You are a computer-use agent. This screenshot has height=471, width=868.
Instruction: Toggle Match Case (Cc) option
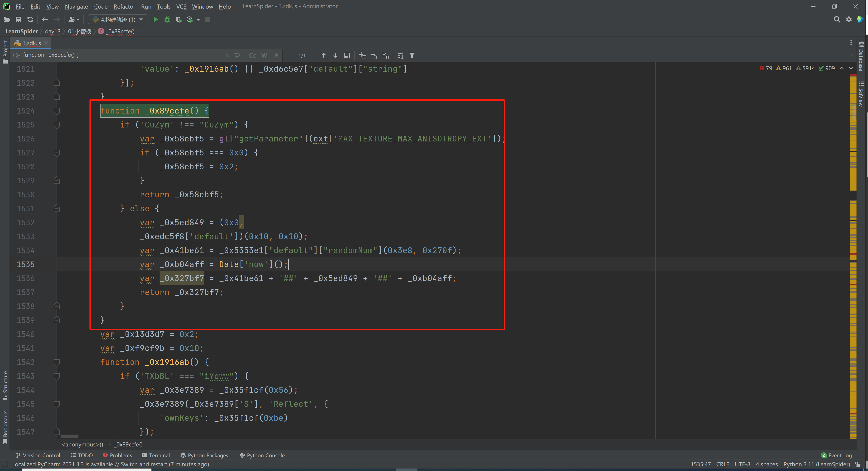252,55
